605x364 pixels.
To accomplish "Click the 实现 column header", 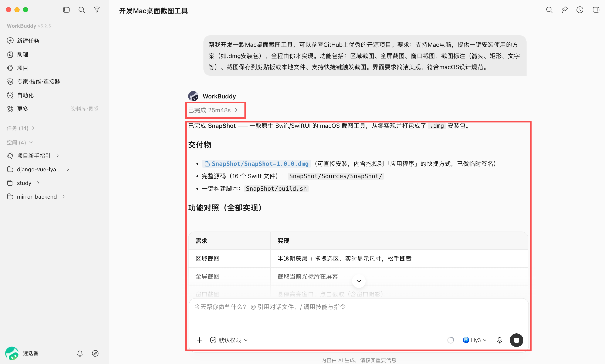I will pyautogui.click(x=399, y=241).
